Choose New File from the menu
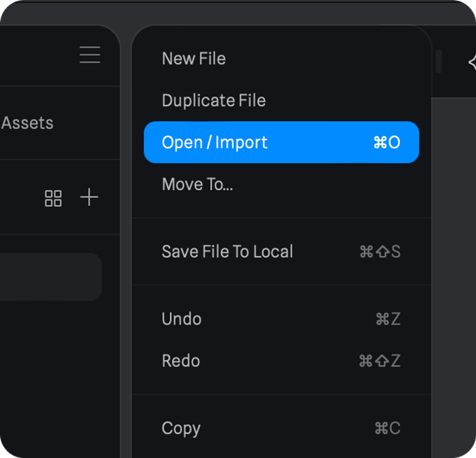Image resolution: width=476 pixels, height=458 pixels. click(x=193, y=59)
